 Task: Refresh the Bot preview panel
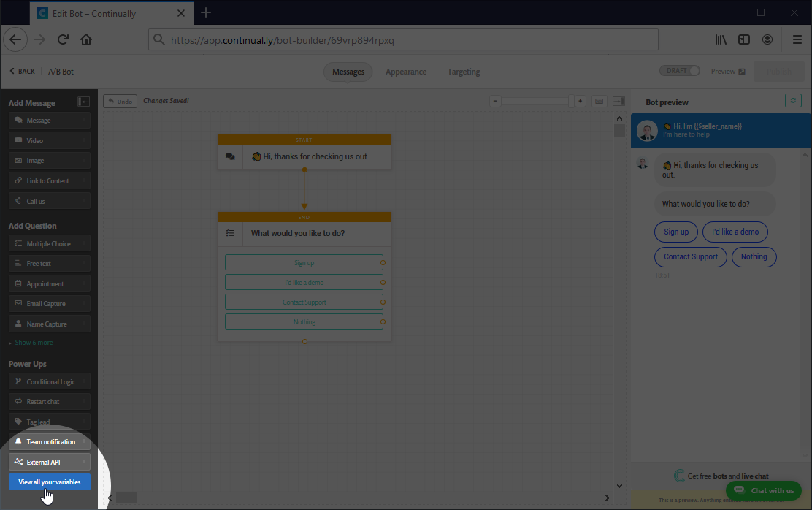pyautogui.click(x=794, y=100)
